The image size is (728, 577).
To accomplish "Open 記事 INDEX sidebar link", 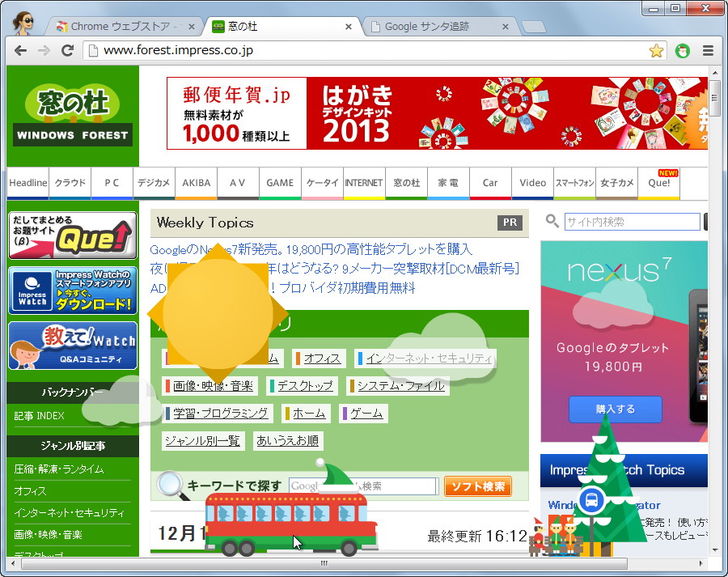I will coord(39,416).
